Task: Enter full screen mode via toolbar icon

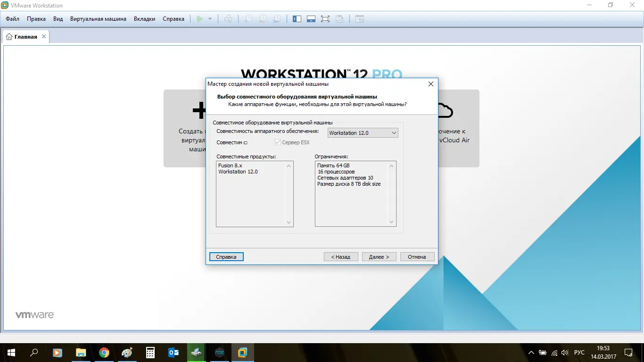Action: tap(325, 19)
